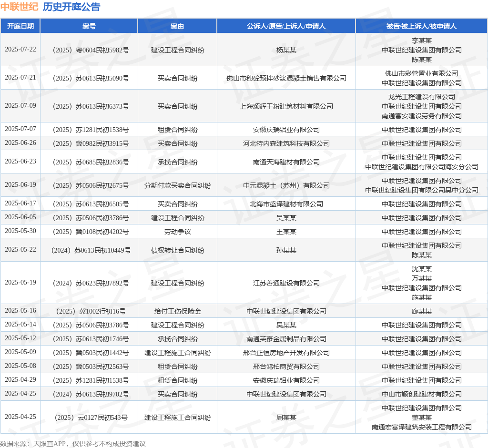Viewport: 488px width, 448px height.
Task: Click defendant 中联世纪建设集团有限公司海安分公司
Action: 422,167
